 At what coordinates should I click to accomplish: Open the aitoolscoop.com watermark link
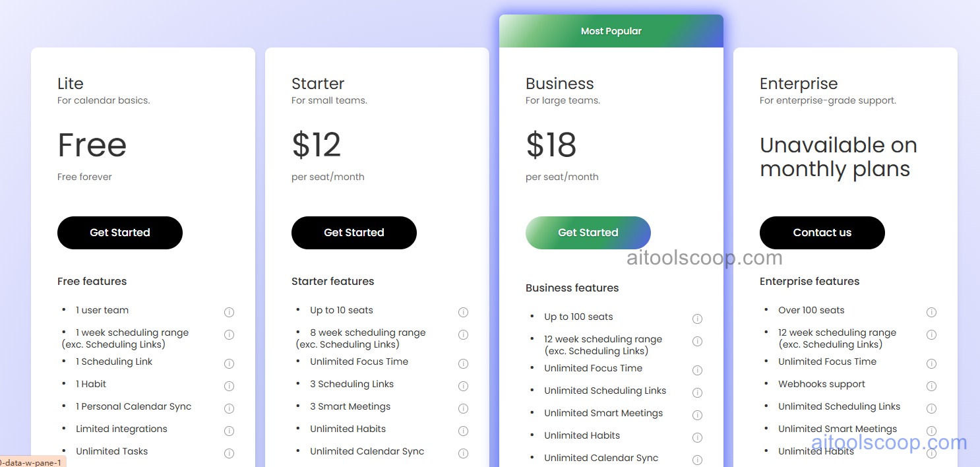(x=704, y=258)
